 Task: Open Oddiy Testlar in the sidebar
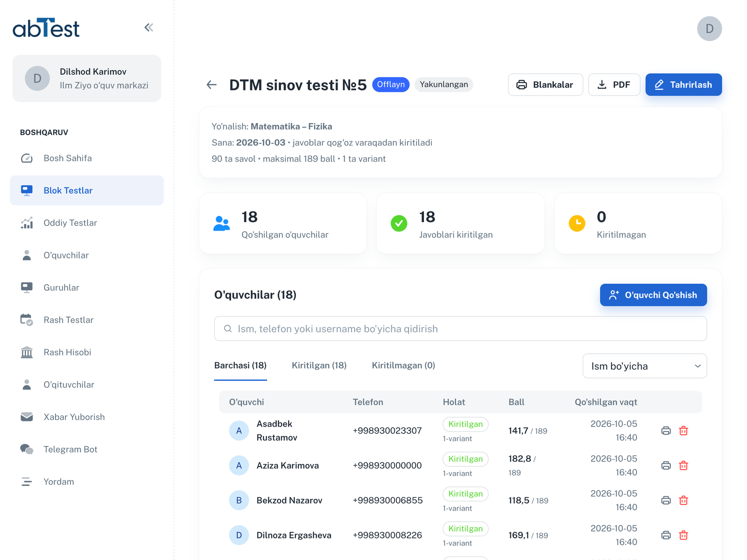[87, 223]
